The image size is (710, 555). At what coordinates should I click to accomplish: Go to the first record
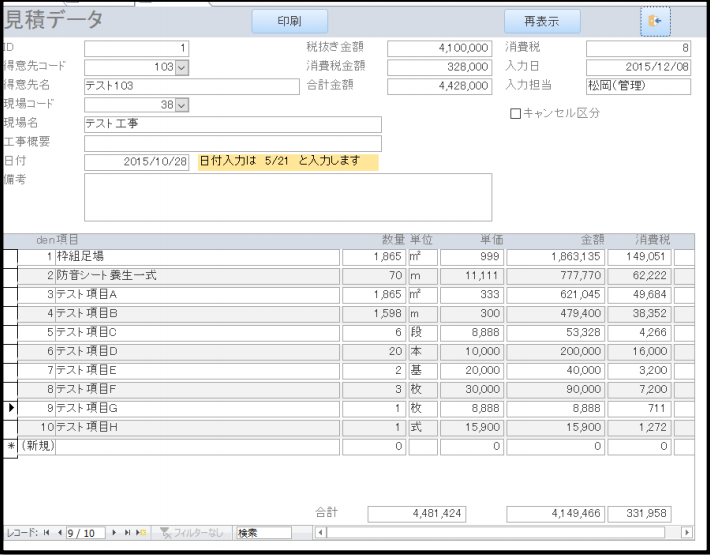pyautogui.click(x=46, y=533)
